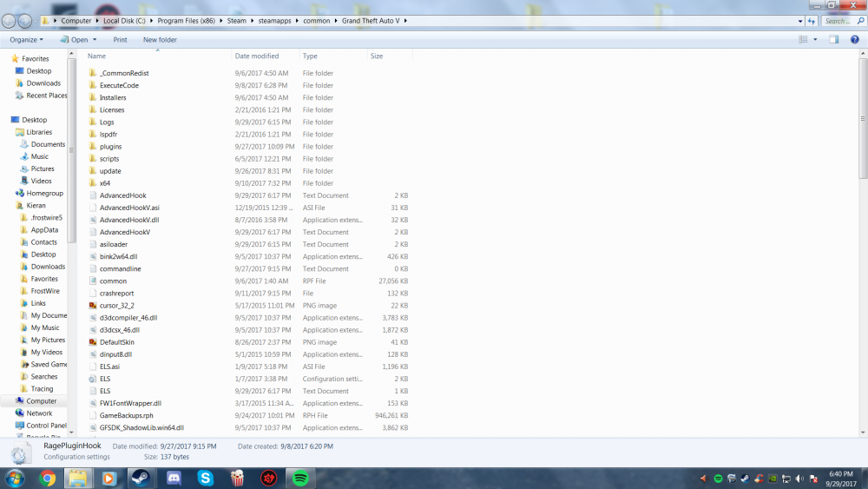Go to steamapps in the address bar
Image resolution: width=868 pixels, height=489 pixels.
[x=274, y=21]
